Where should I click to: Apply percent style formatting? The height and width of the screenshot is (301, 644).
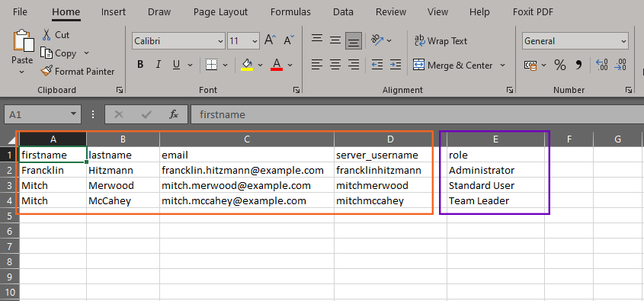pyautogui.click(x=560, y=65)
